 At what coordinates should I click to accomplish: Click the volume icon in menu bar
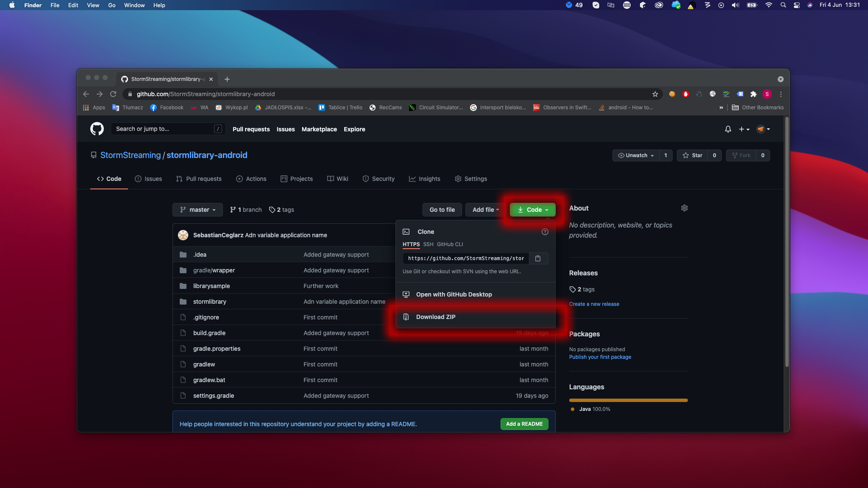click(735, 5)
